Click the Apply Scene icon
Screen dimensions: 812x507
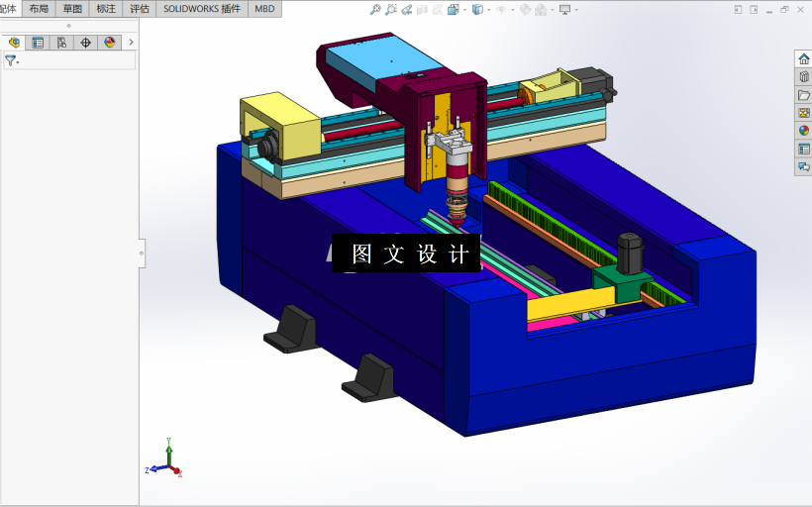pyautogui.click(x=541, y=9)
